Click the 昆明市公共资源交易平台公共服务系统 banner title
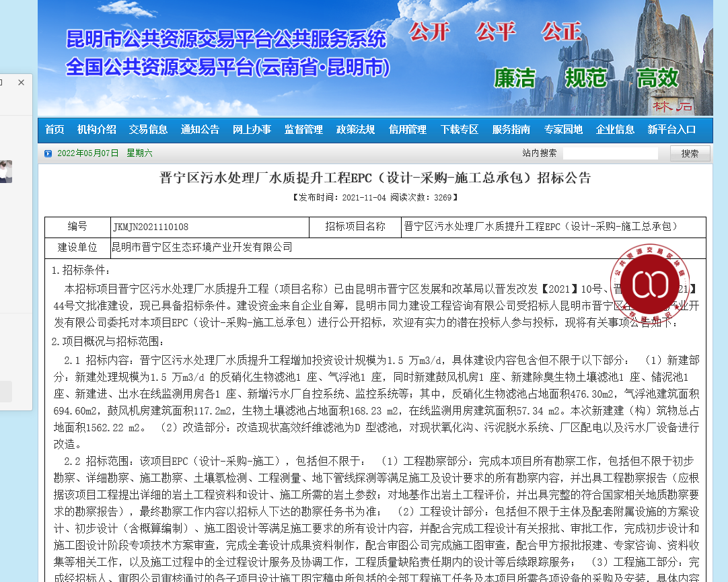The width and height of the screenshot is (728, 582). coord(226,38)
